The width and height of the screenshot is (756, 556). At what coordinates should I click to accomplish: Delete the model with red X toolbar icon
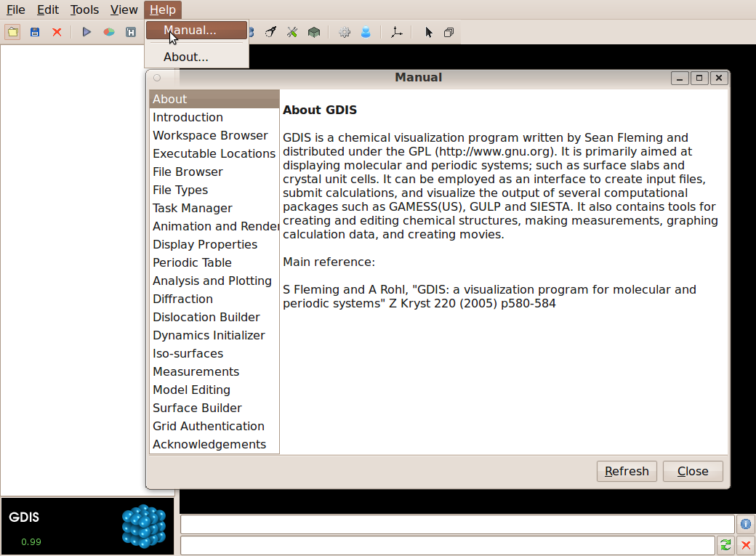coord(57,31)
